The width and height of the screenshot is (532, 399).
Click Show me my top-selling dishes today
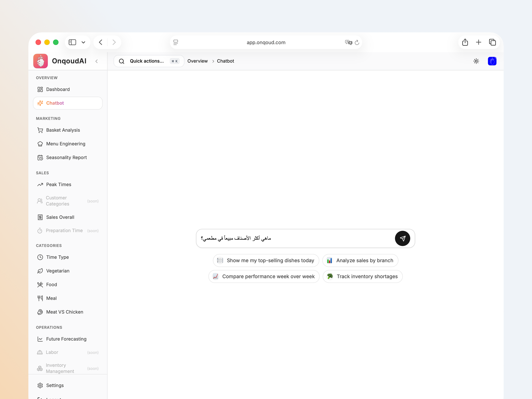coord(266,260)
